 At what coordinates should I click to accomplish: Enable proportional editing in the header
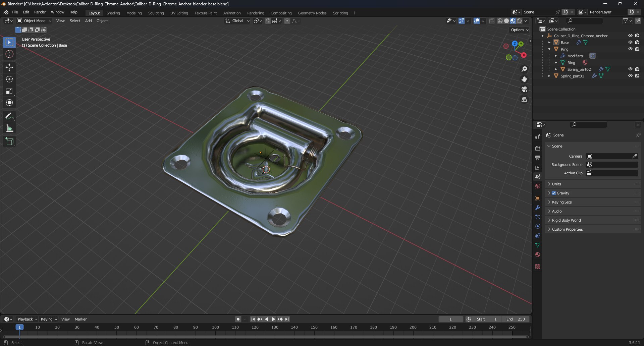[x=287, y=21]
